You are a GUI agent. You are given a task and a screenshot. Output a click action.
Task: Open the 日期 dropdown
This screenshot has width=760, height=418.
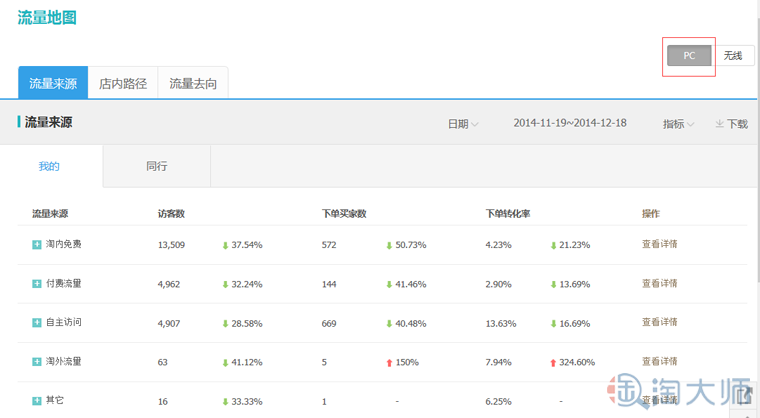(463, 124)
